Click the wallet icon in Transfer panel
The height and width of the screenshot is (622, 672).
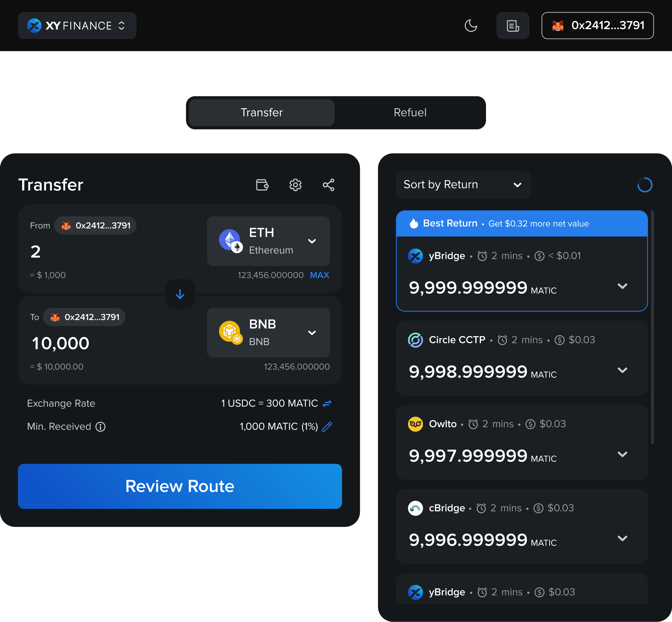(x=262, y=185)
